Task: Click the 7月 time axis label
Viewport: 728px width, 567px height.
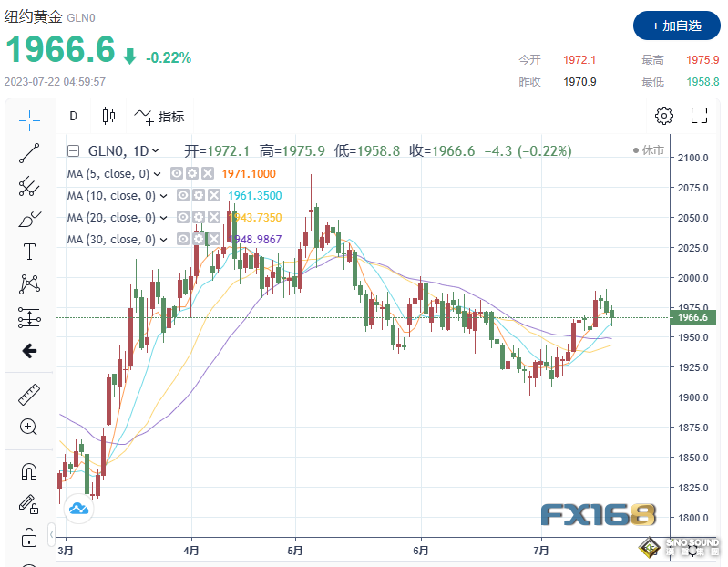Action: coord(541,551)
